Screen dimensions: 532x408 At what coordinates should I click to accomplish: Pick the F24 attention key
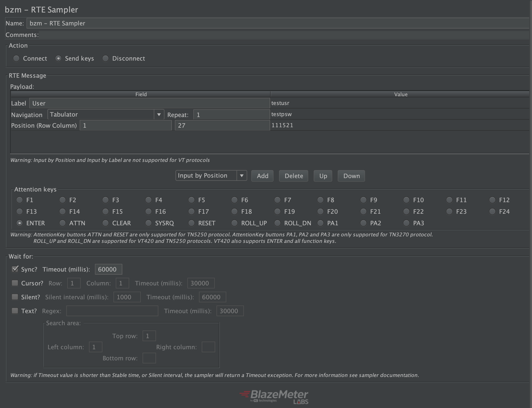click(492, 212)
